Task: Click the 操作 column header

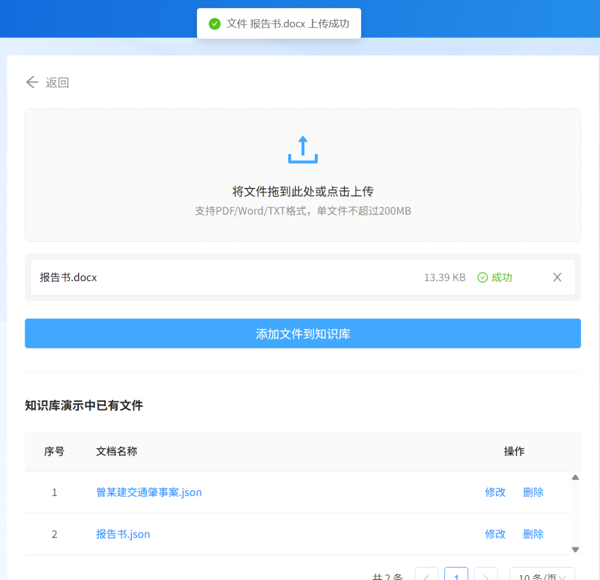Action: coord(514,451)
